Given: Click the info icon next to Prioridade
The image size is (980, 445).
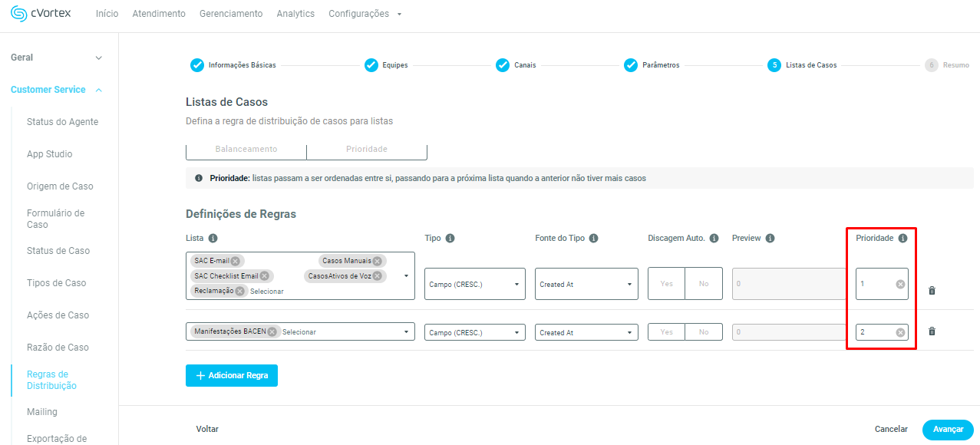Looking at the screenshot, I should [902, 239].
